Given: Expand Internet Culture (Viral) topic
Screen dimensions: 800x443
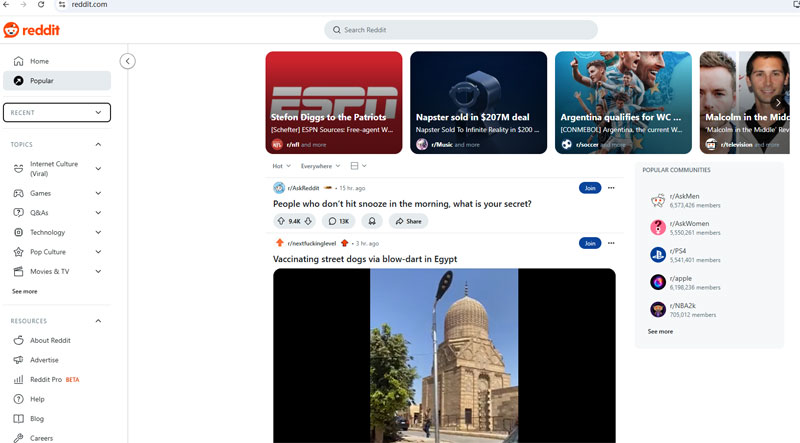Looking at the screenshot, I should coord(98,168).
